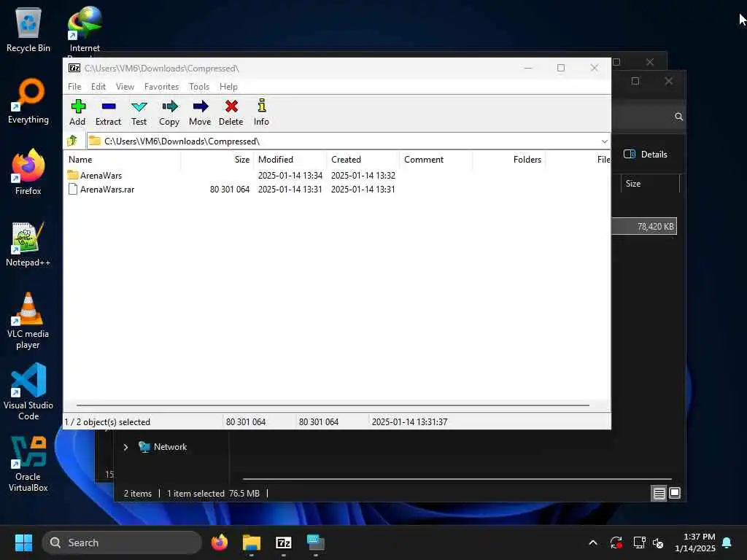Click the 7z icon in title bar

[x=74, y=68]
